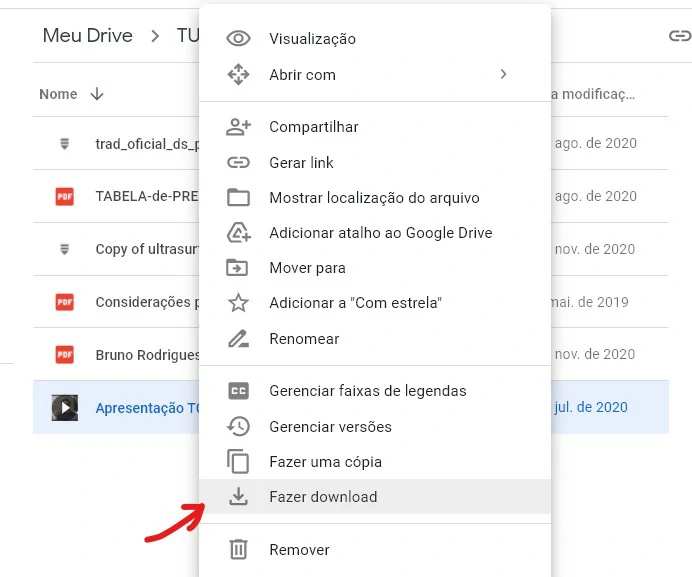
Task: Click the link icon at top right
Action: pos(680,36)
